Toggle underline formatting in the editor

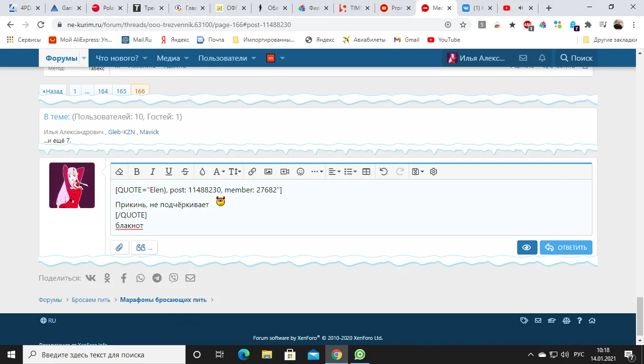tap(169, 172)
